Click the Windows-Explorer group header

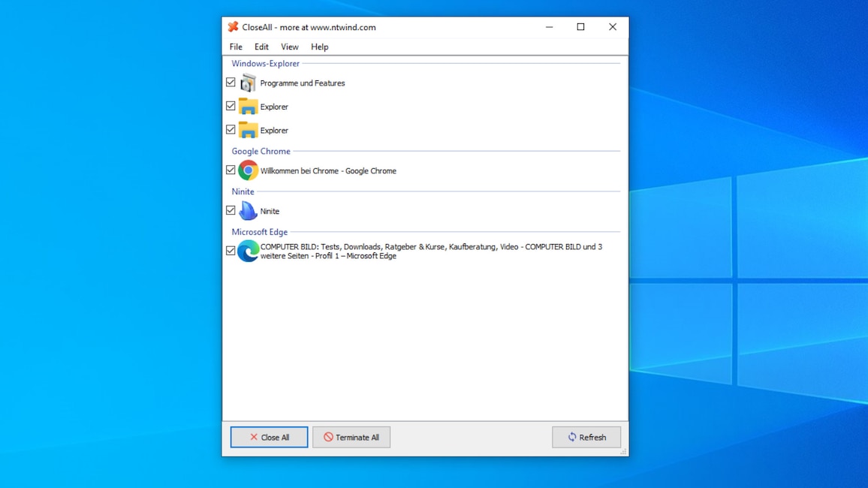coord(265,64)
